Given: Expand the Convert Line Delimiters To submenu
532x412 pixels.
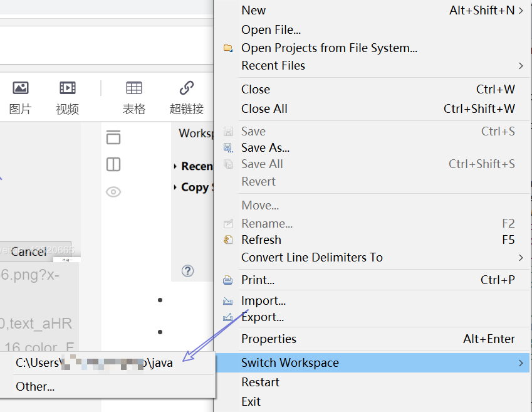Looking at the screenshot, I should point(521,257).
